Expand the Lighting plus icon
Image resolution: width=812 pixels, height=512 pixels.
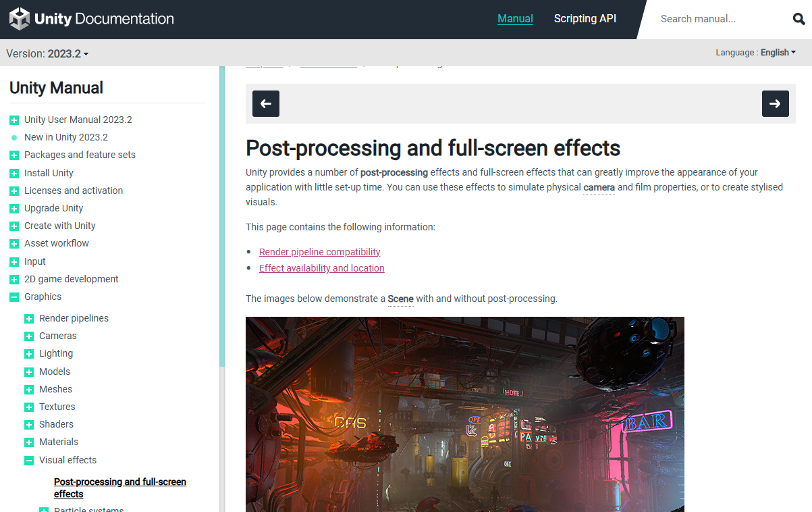click(x=29, y=354)
